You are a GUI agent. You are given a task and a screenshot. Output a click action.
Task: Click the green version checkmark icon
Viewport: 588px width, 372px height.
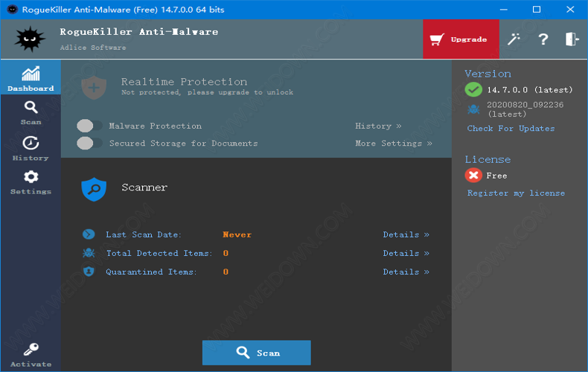coord(473,89)
